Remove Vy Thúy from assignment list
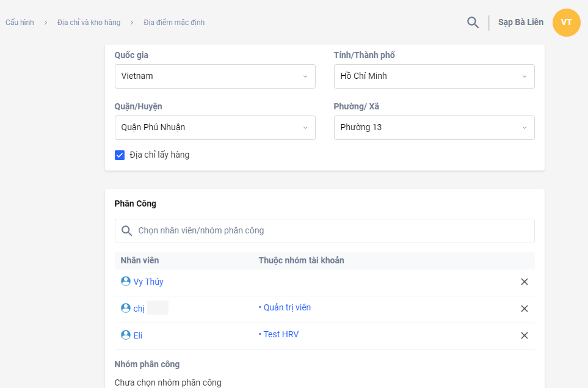The width and height of the screenshot is (588, 388). coord(524,282)
